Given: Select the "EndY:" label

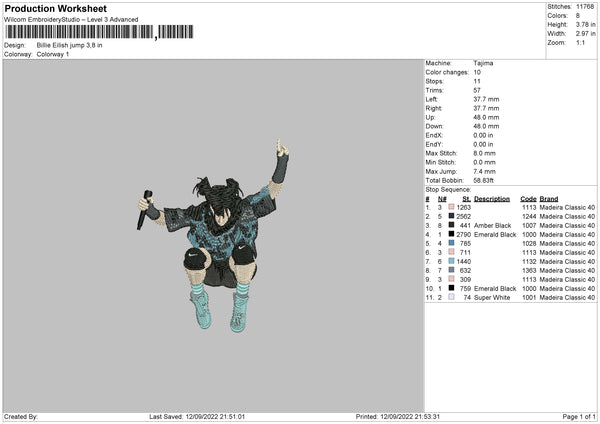Looking at the screenshot, I should 434,144.
